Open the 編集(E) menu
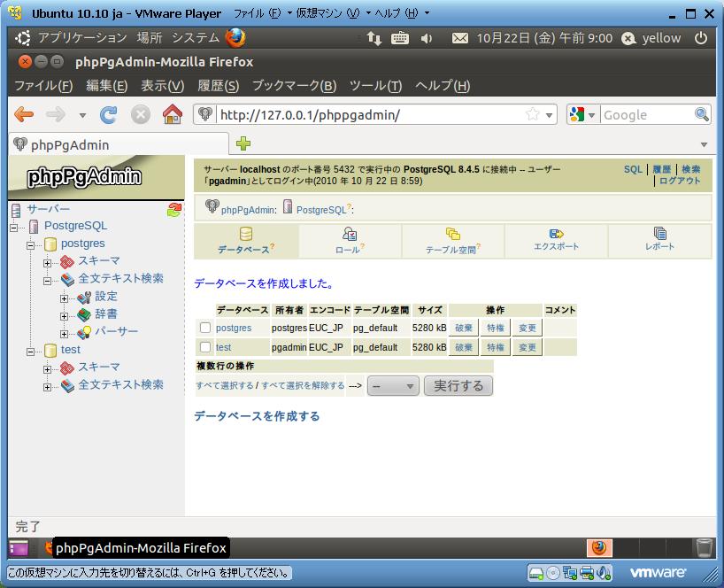Viewport: 724px width, 588px height. pyautogui.click(x=107, y=86)
